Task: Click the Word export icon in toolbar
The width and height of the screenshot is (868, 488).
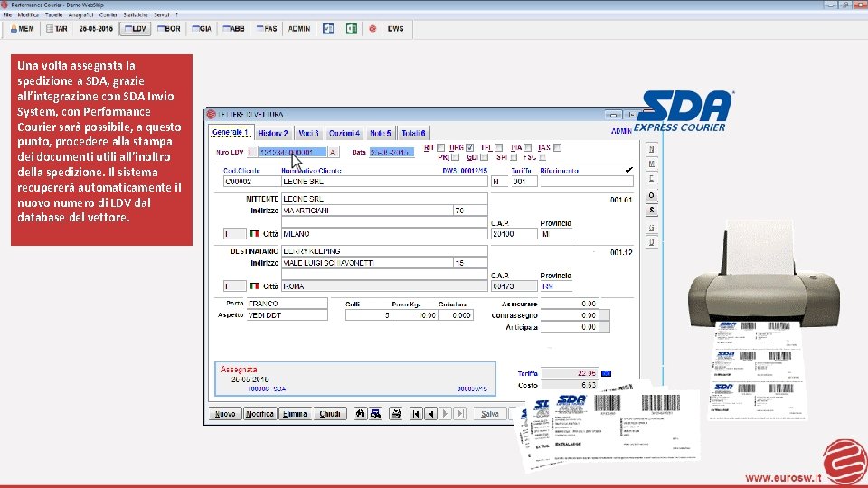Action: point(328,29)
